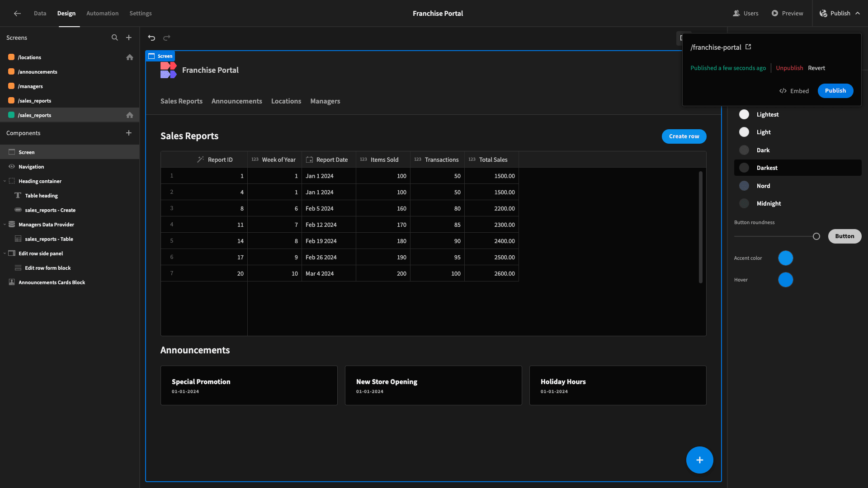Open the Accent color swatch
This screenshot has width=868, height=488.
(x=786, y=258)
